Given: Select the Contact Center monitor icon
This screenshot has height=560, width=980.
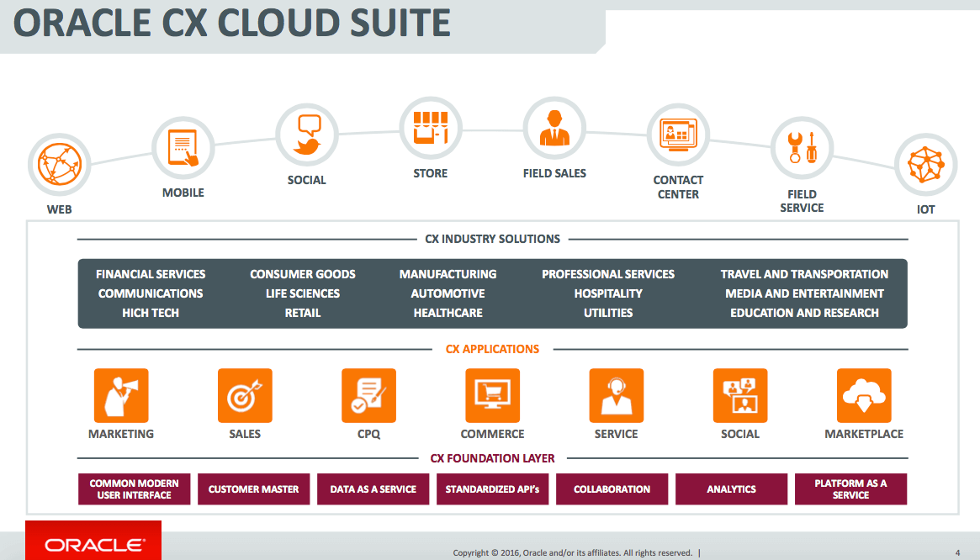Looking at the screenshot, I should 678,135.
